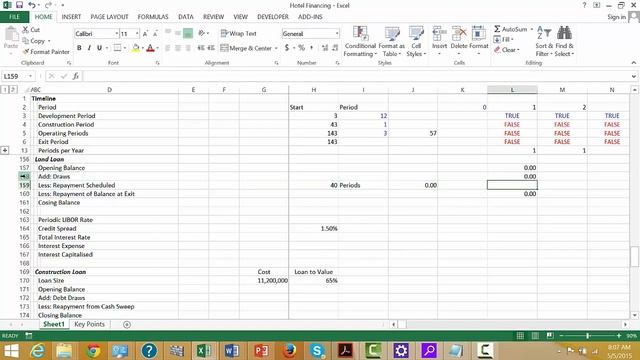Open Skype from taskbar
Viewport: 640px width, 360px height.
[317, 351]
